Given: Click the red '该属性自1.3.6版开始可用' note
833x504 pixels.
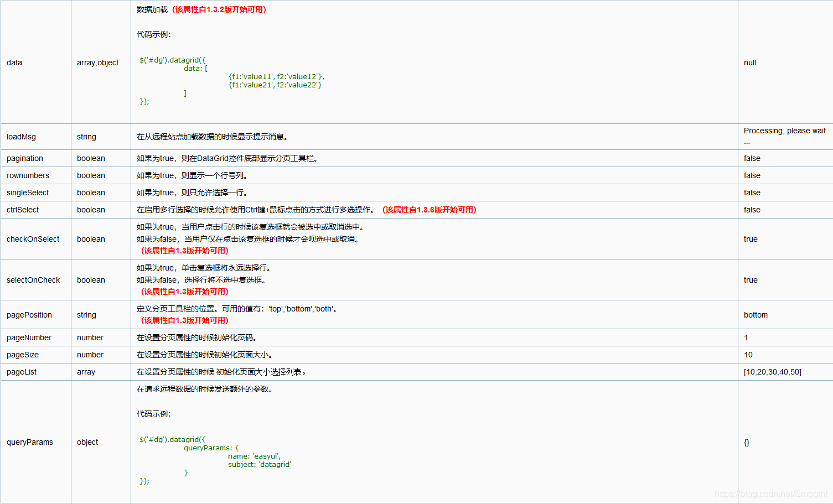Looking at the screenshot, I should pos(430,210).
